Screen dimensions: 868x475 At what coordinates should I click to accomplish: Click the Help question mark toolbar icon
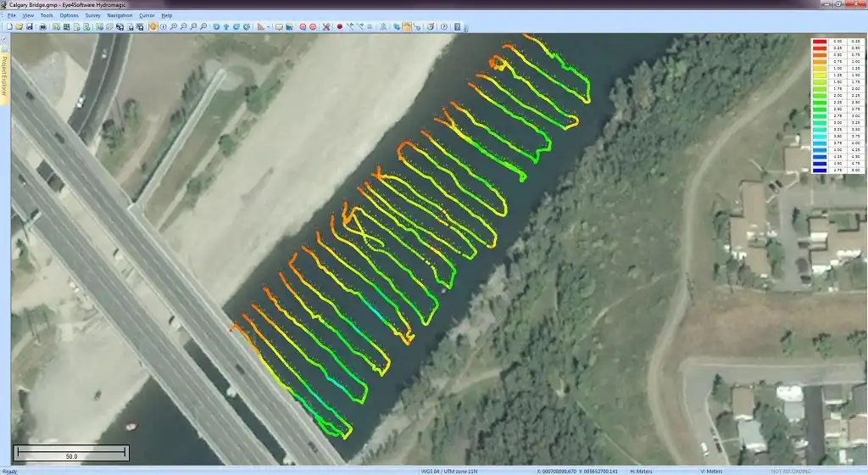445,26
